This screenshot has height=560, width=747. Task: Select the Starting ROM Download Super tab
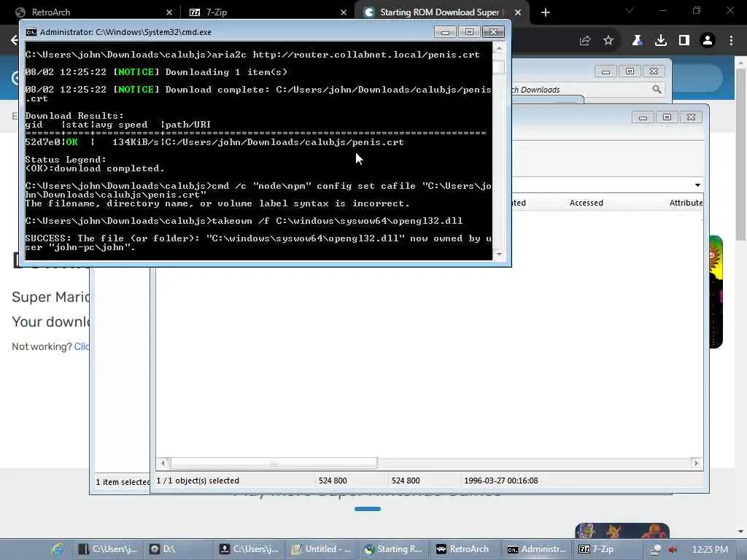(438, 12)
